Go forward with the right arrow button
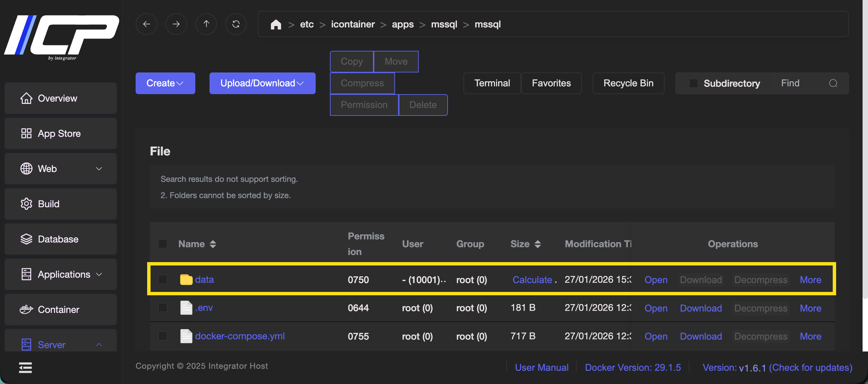The width and height of the screenshot is (868, 384). click(x=176, y=24)
